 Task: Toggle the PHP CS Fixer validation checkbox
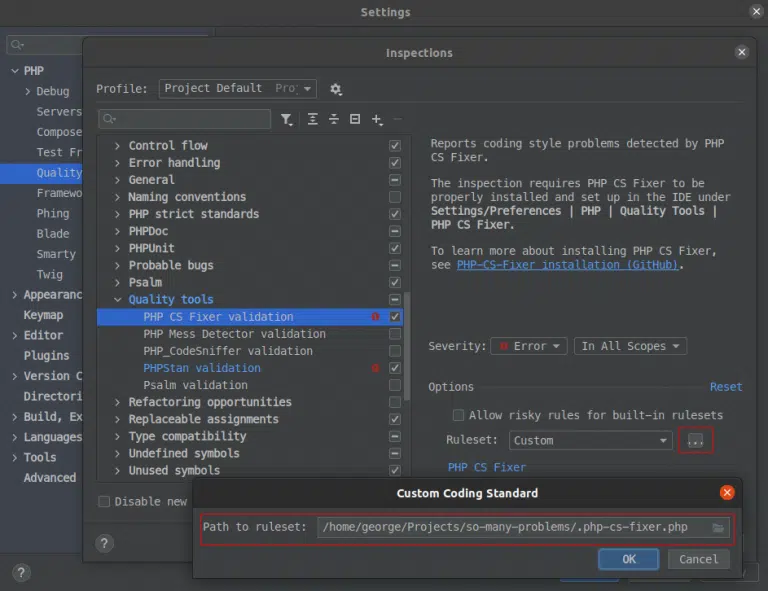pyautogui.click(x=395, y=316)
